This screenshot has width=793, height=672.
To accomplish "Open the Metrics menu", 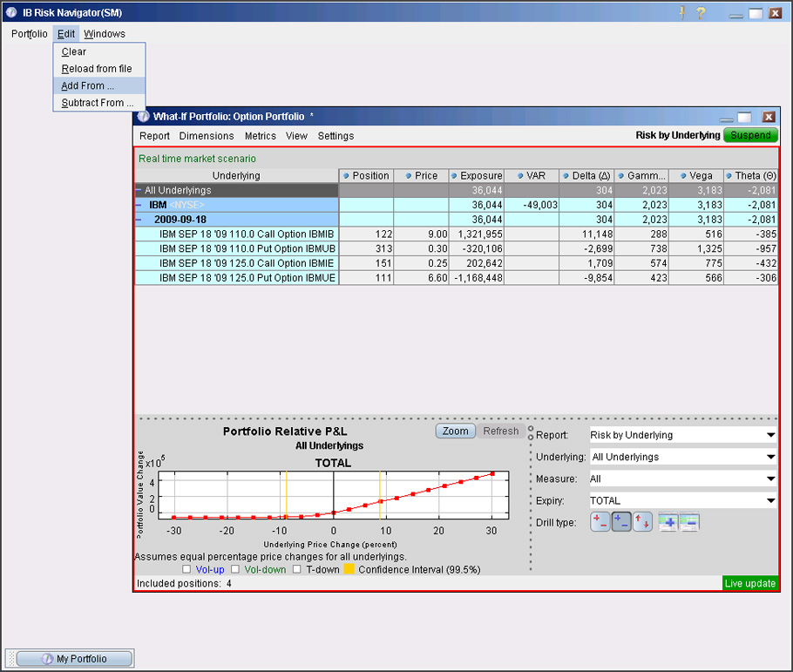I will coord(260,136).
